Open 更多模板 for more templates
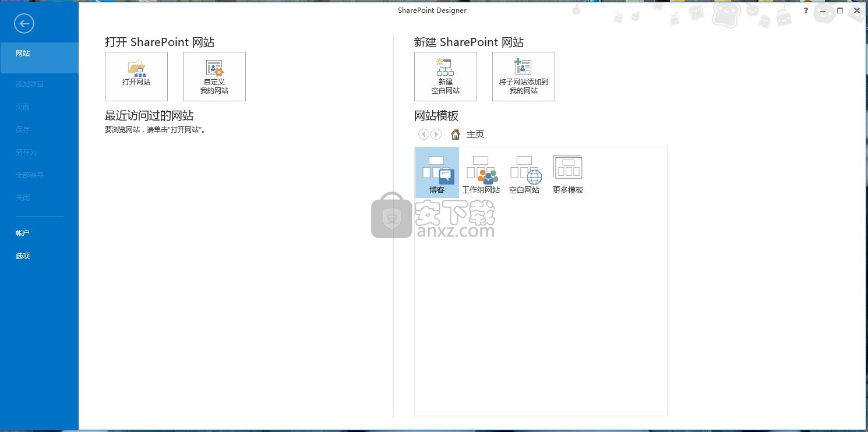Screen dimensions: 868x432 point(568,173)
